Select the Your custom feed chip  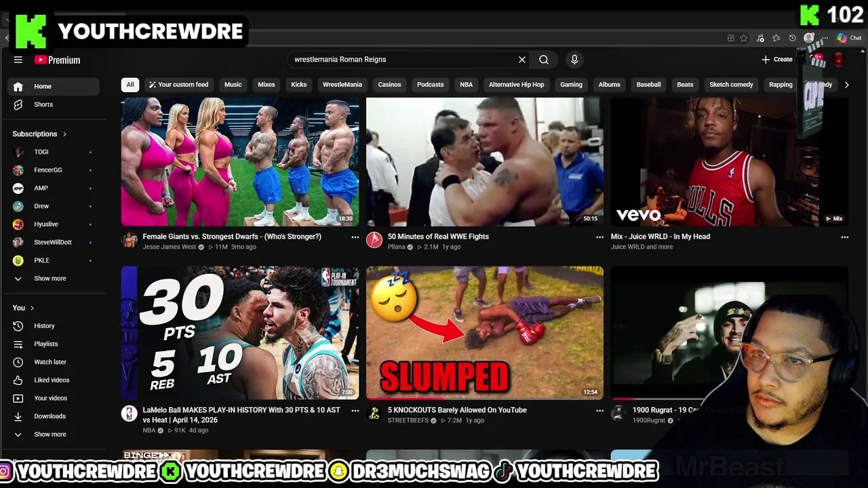point(178,85)
